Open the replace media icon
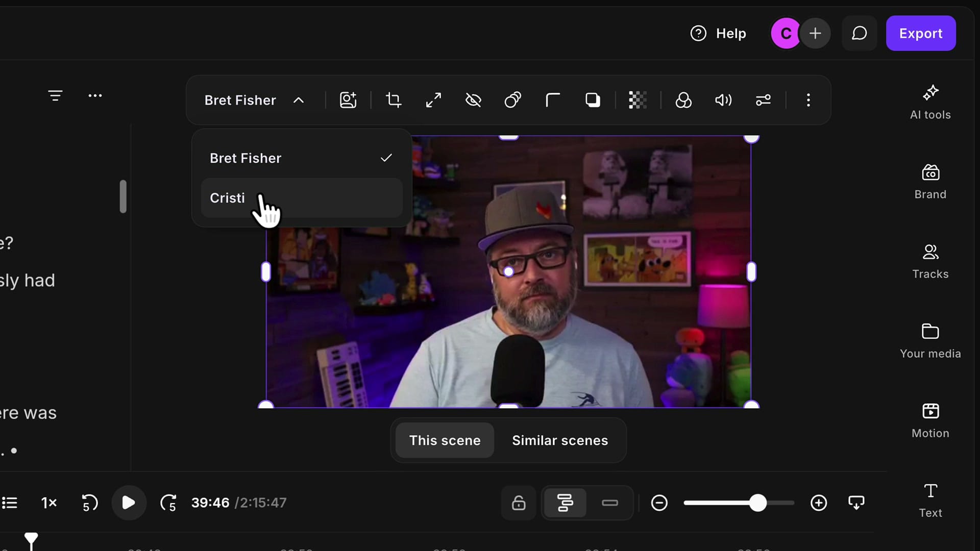This screenshot has width=980, height=551. coord(348,100)
